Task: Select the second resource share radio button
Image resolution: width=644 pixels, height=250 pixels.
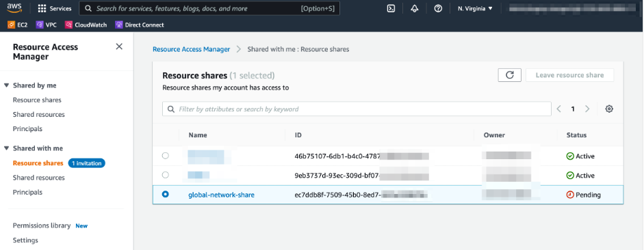Action: (166, 175)
